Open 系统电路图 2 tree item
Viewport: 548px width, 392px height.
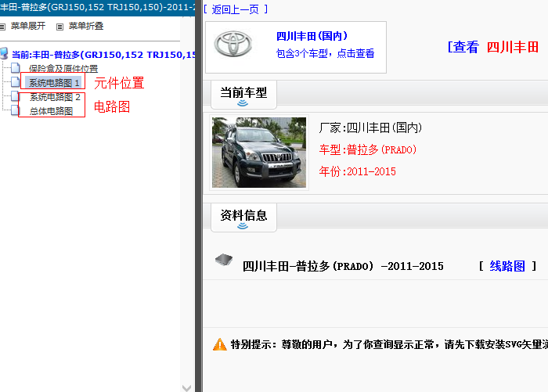click(x=55, y=97)
